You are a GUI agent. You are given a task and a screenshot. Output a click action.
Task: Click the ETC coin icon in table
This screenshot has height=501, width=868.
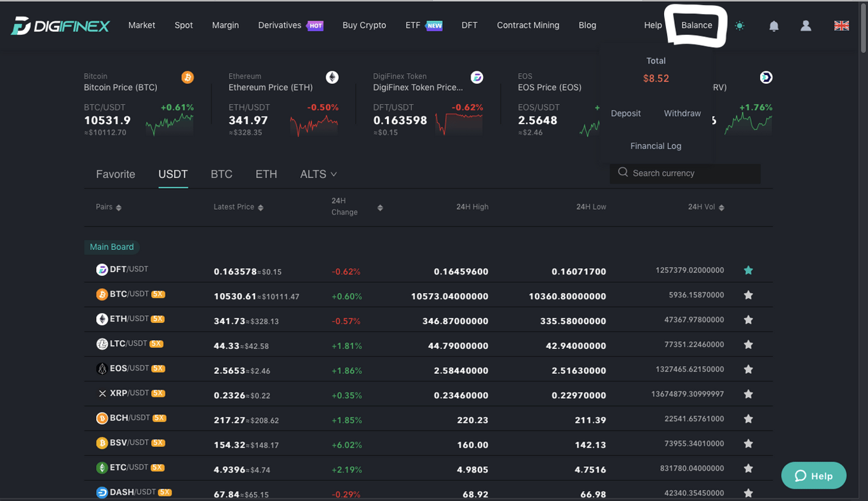tap(102, 468)
